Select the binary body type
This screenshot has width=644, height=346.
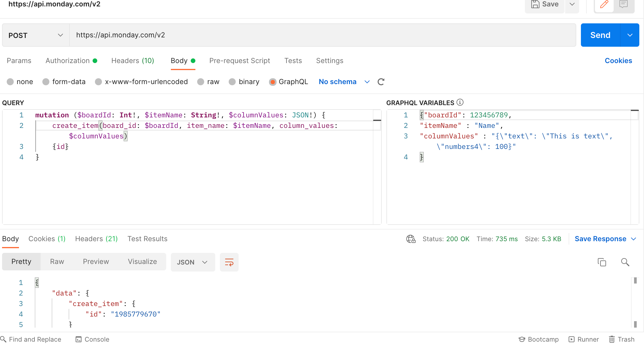coord(232,82)
